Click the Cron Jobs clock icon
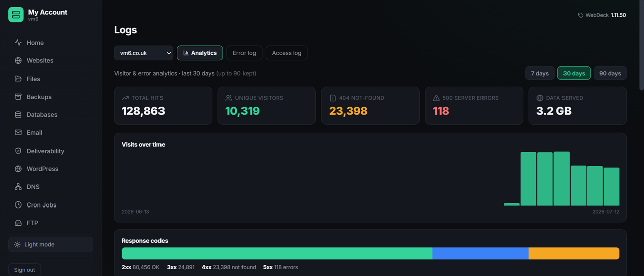 (x=18, y=205)
